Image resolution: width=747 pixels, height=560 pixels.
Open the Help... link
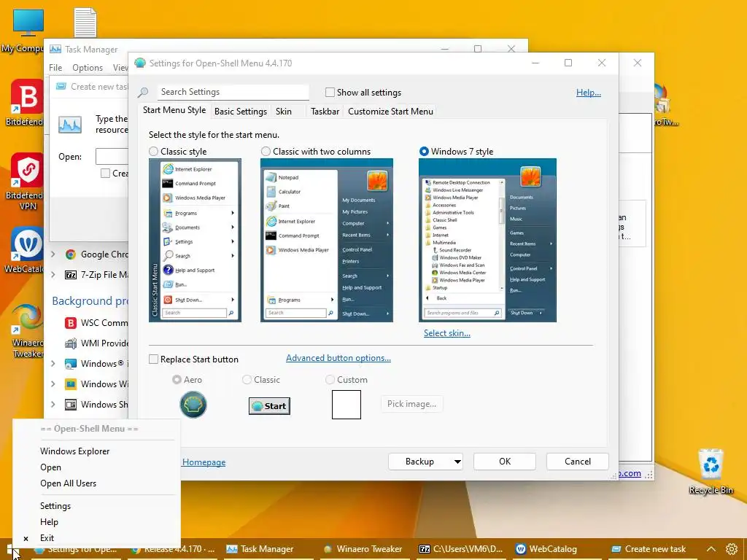point(589,93)
